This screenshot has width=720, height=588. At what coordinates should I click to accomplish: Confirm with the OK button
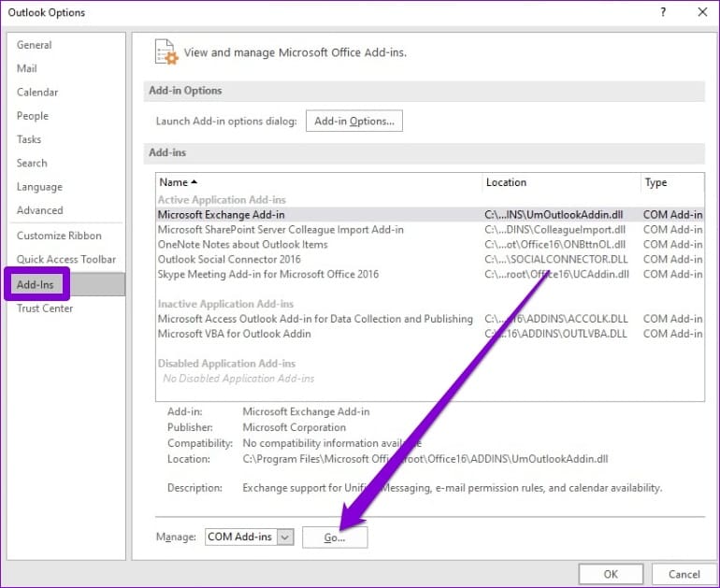[x=611, y=574]
